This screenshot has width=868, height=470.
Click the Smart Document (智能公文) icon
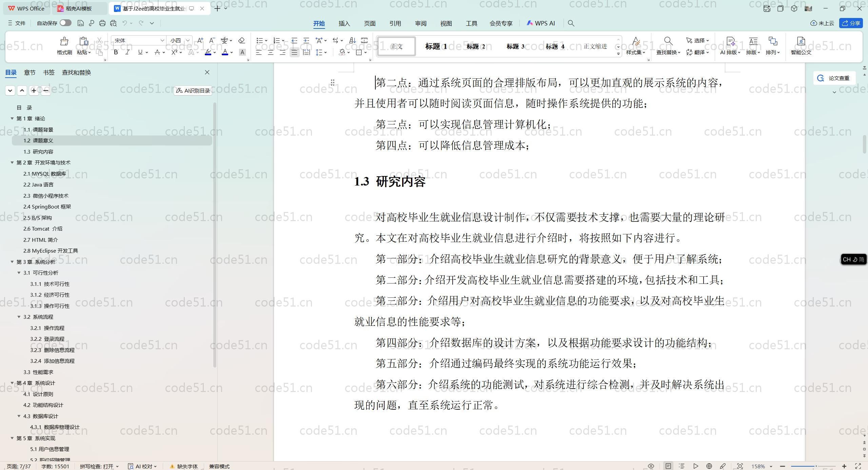tap(801, 42)
